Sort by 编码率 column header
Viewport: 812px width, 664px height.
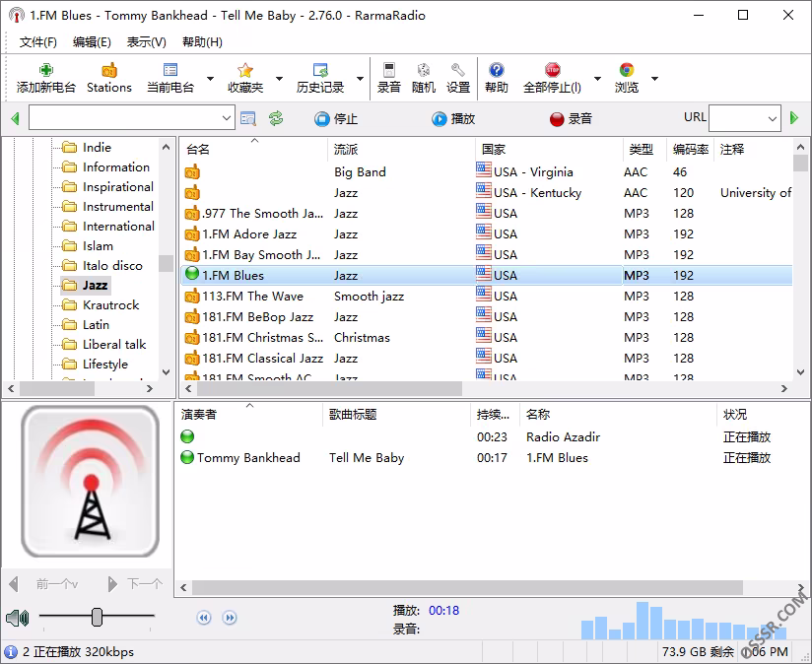coord(691,150)
